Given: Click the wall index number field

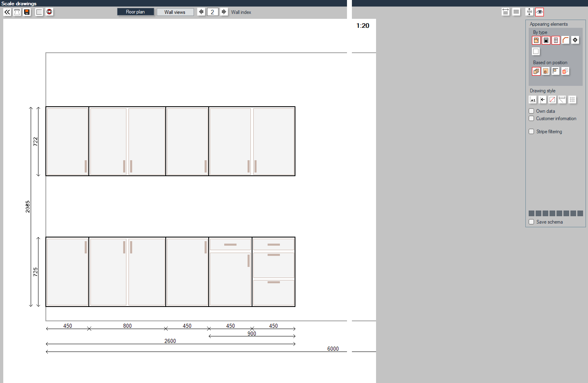Looking at the screenshot, I should click(212, 12).
